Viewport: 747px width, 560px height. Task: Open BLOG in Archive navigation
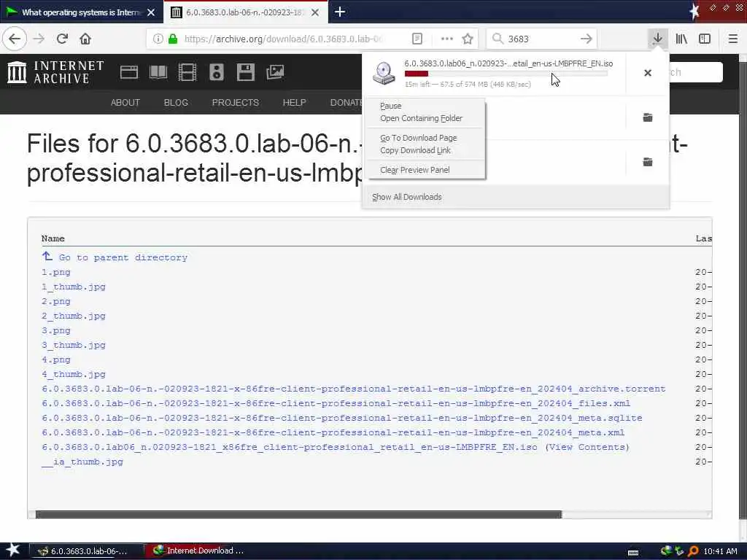click(176, 102)
